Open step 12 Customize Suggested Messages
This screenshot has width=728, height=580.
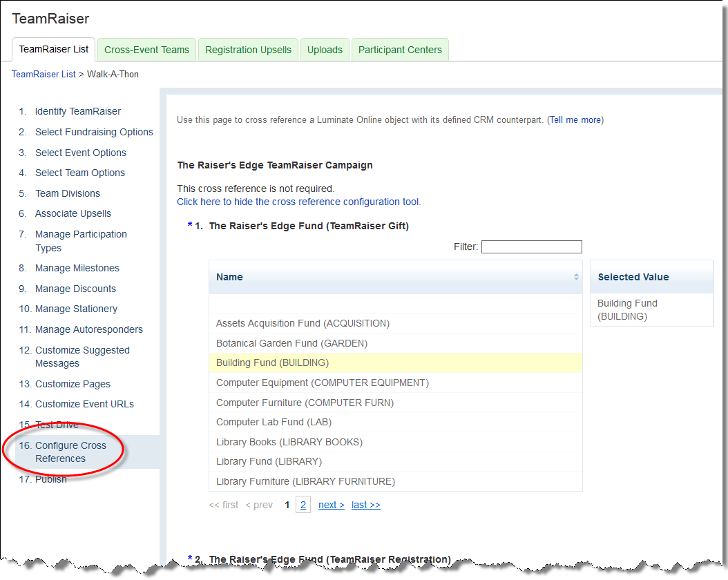click(x=82, y=356)
